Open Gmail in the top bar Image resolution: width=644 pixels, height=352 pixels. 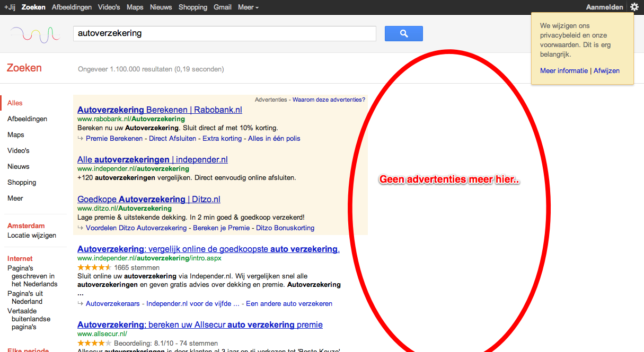223,7
